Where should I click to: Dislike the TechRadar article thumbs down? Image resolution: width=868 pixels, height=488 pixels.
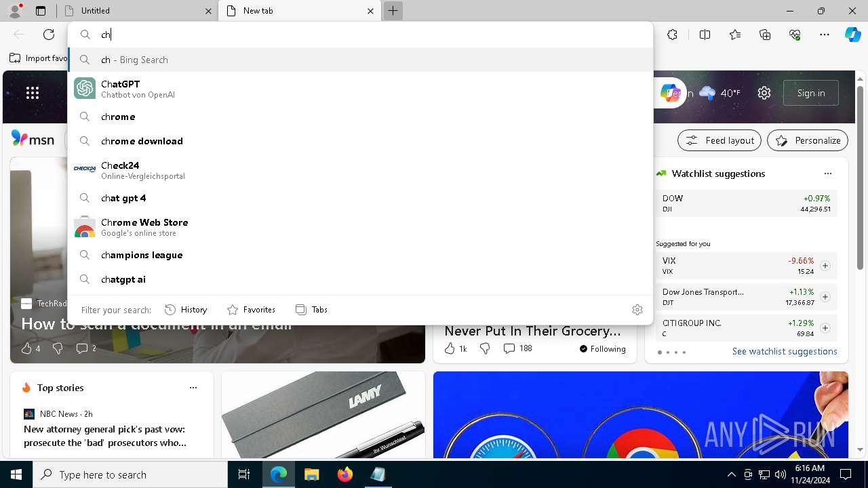[x=58, y=348]
